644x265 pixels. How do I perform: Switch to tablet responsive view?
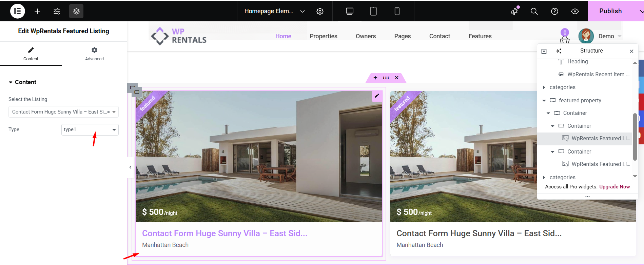(x=373, y=11)
